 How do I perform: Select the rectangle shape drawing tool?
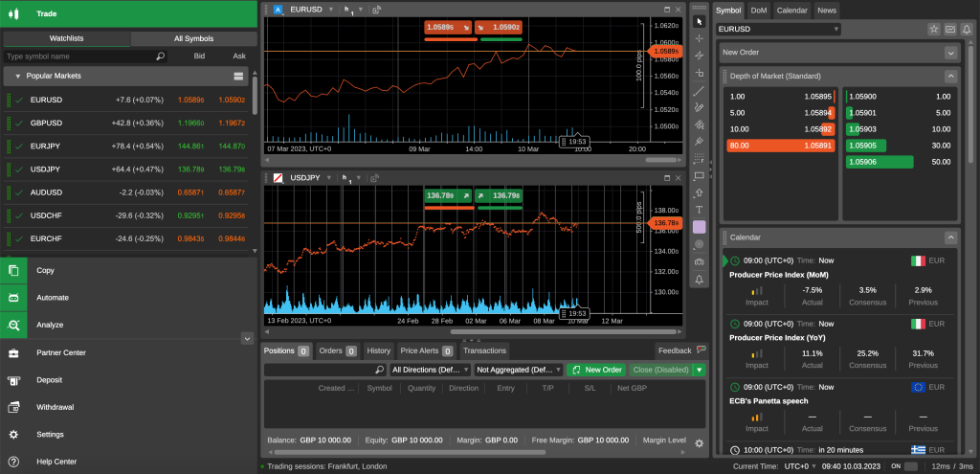pyautogui.click(x=699, y=176)
